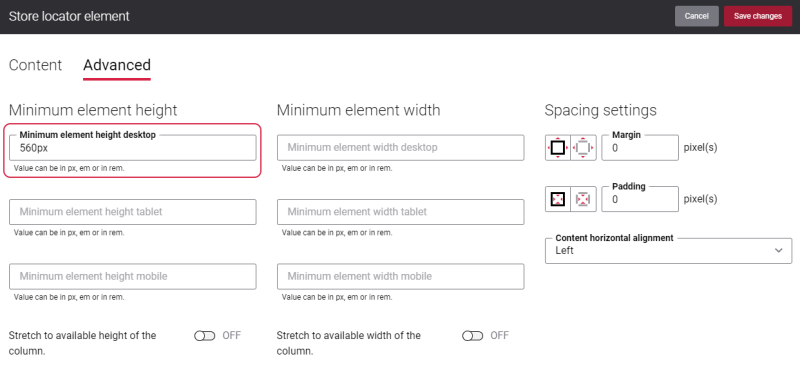The width and height of the screenshot is (800, 370).
Task: Click the Minimum element width mobile field
Action: [x=401, y=277]
